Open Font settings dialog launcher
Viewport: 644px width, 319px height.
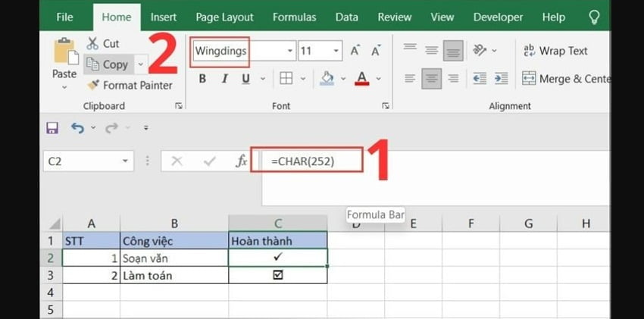tap(386, 106)
